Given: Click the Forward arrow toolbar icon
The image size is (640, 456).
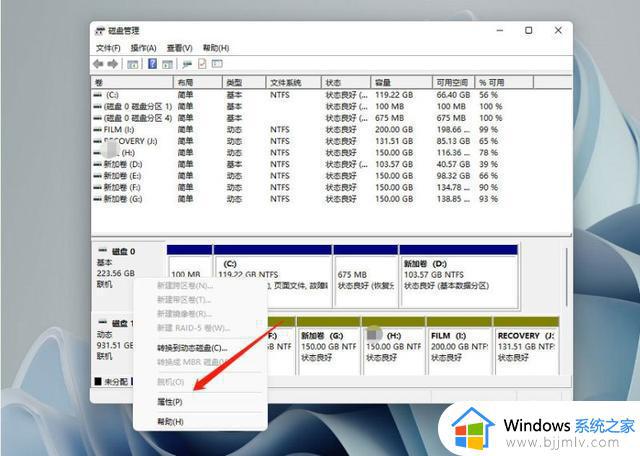Looking at the screenshot, I should (113, 64).
